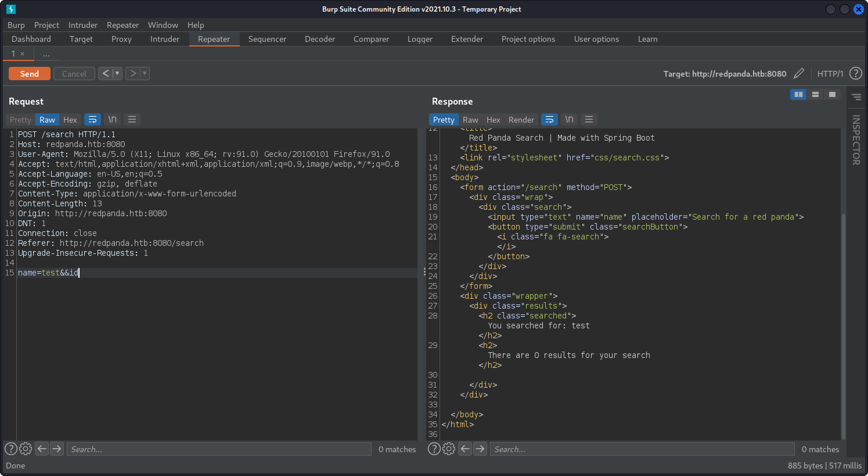Open the Project options tab
The height and width of the screenshot is (476, 868).
point(528,39)
